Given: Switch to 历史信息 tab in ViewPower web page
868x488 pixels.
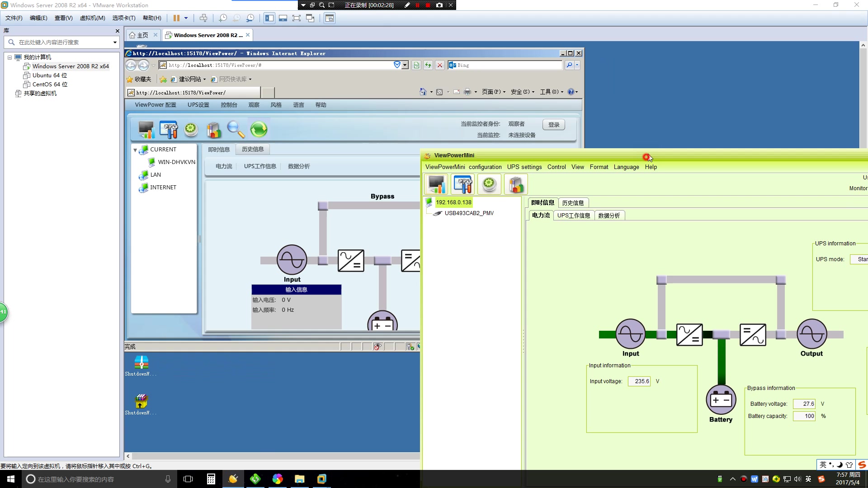Looking at the screenshot, I should 253,149.
